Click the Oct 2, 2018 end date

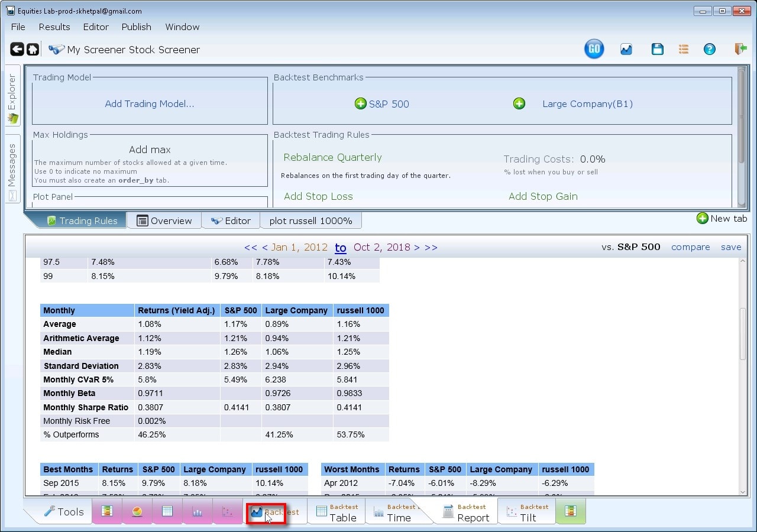click(382, 247)
